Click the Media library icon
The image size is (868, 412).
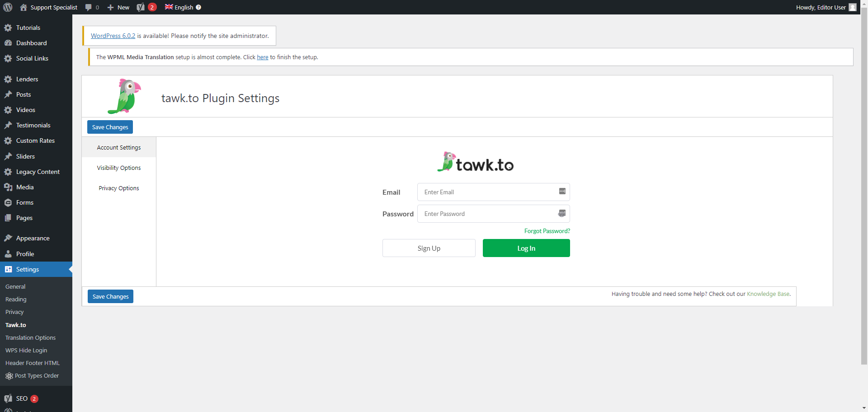[8, 187]
